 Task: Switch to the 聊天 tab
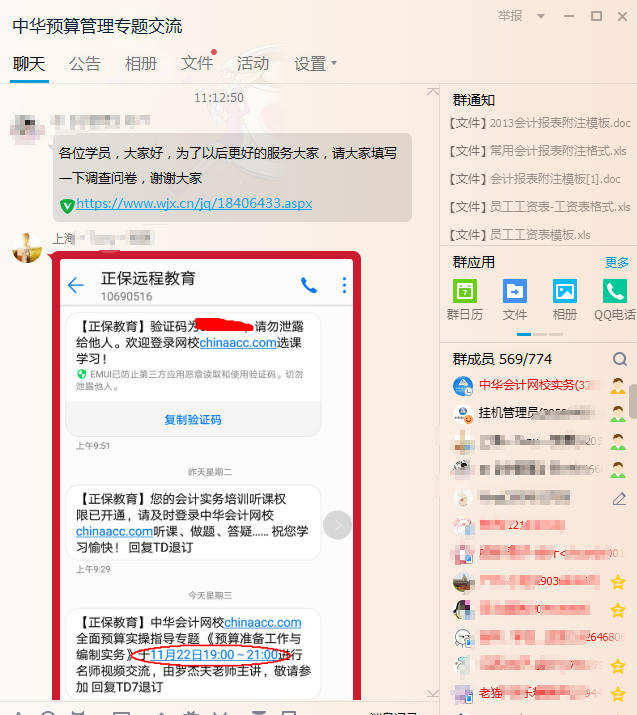(29, 63)
